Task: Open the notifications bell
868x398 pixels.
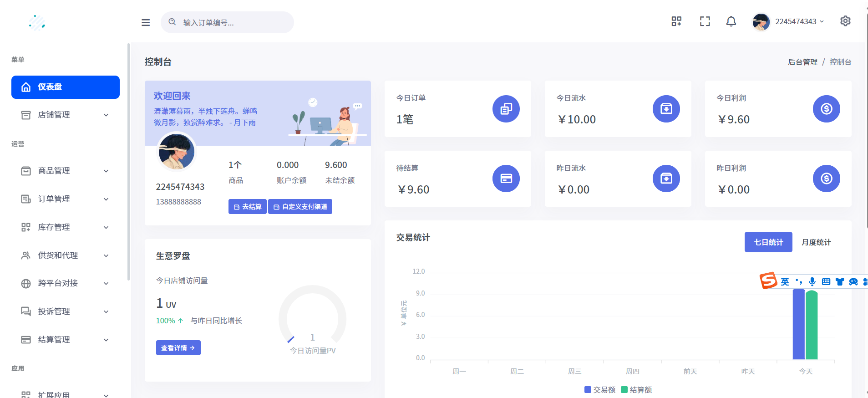Action: 731,21
